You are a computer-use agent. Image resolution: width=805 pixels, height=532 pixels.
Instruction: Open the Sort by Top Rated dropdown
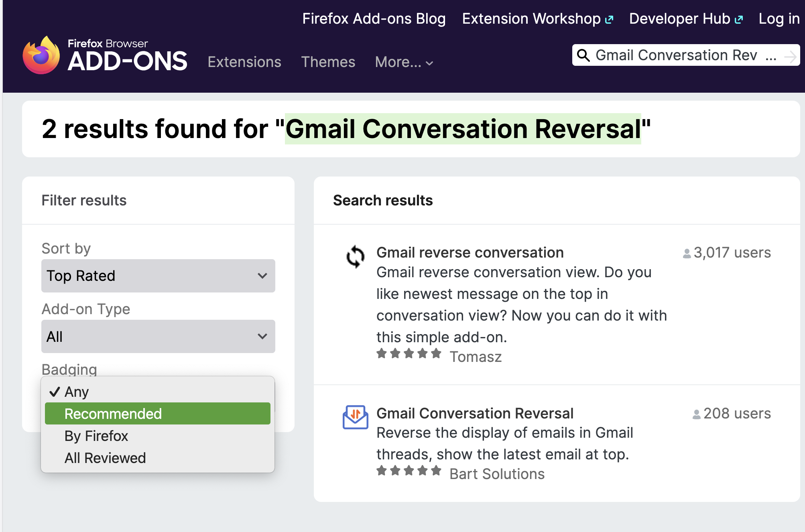(158, 276)
